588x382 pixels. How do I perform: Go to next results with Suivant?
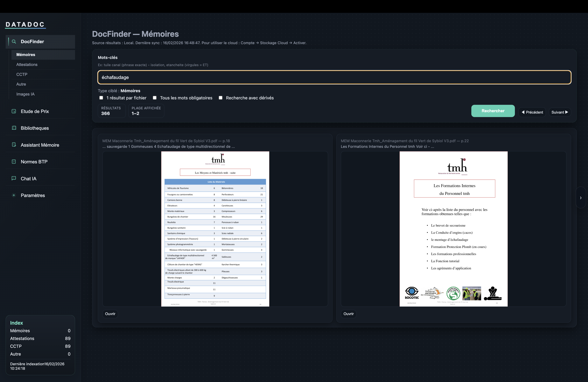(560, 112)
